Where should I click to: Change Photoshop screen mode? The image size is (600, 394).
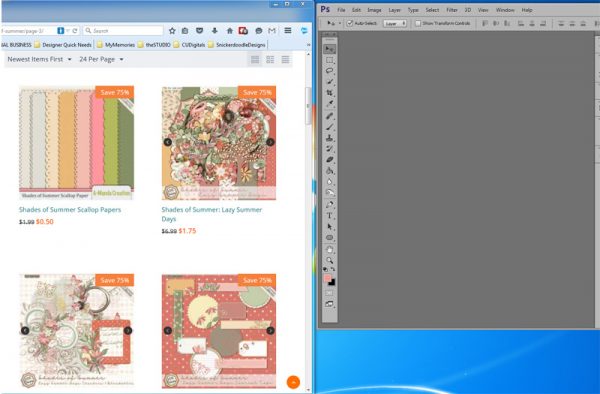click(329, 304)
